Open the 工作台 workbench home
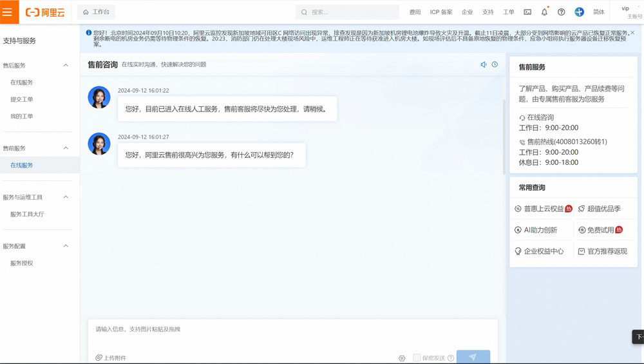The height and width of the screenshot is (364, 644). click(x=96, y=12)
